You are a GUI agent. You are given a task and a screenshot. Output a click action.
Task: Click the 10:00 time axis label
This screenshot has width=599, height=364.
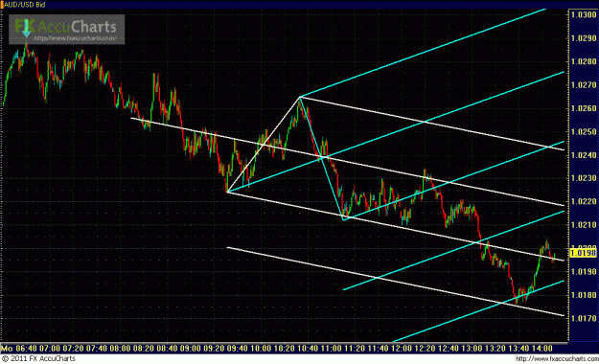pos(261,349)
